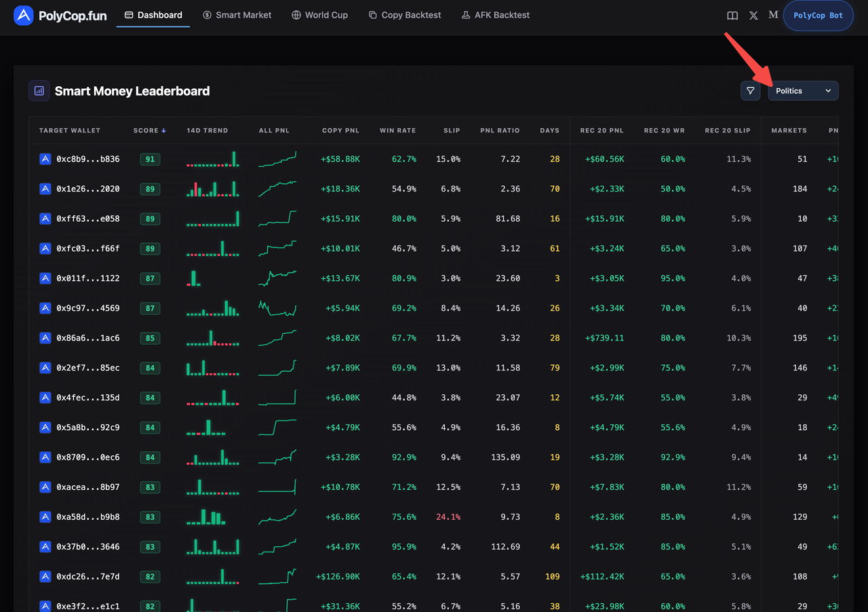Click wallet icon for 0x2ef7...85ec

tap(45, 368)
